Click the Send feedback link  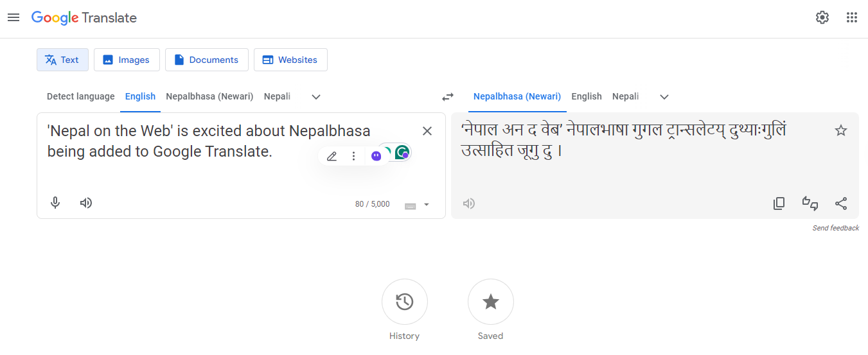[835, 228]
